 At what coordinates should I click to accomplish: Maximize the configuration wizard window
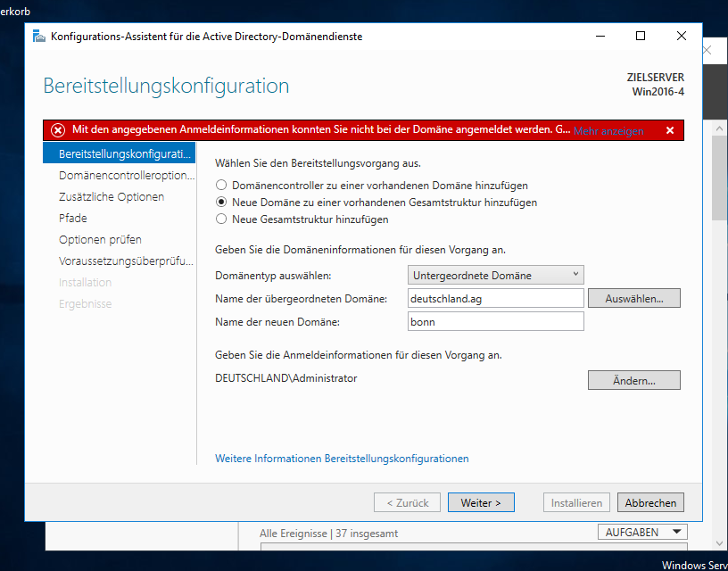(x=641, y=37)
